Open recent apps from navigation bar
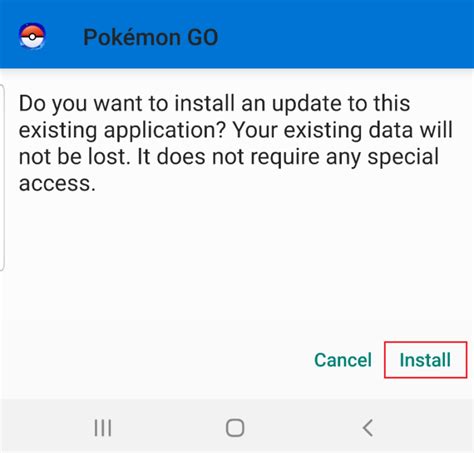 (x=102, y=428)
